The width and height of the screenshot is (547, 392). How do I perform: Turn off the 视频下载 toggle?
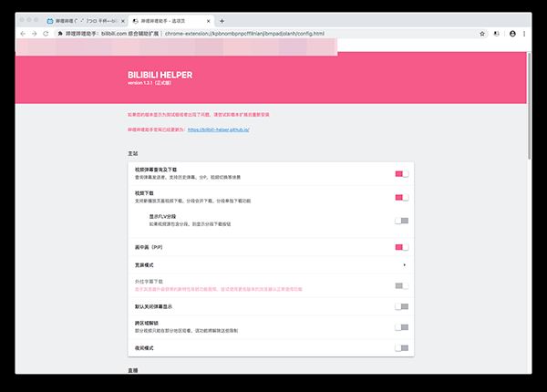click(x=401, y=198)
